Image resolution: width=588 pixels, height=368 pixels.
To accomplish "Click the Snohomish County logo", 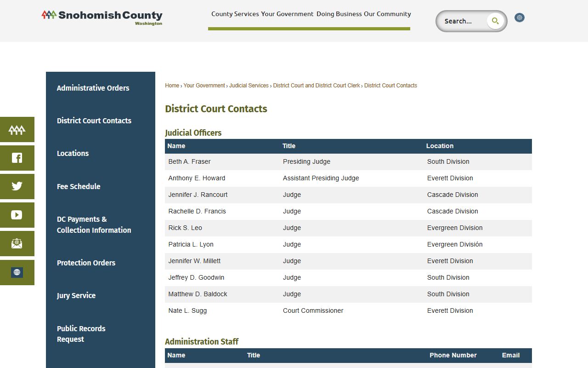I will pos(102,17).
